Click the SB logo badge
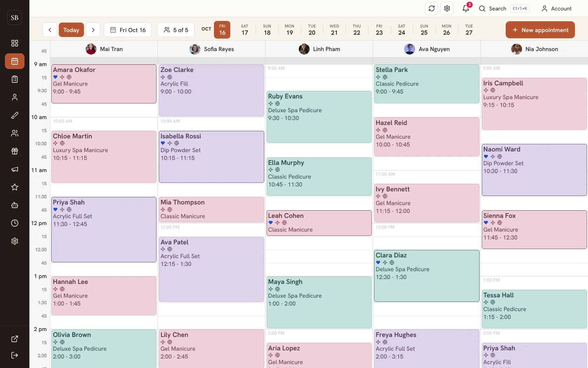 tap(15, 18)
